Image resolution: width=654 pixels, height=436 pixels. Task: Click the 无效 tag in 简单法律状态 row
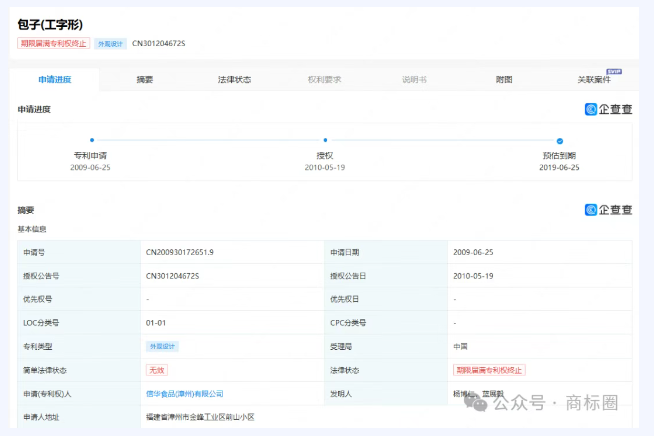tap(157, 370)
